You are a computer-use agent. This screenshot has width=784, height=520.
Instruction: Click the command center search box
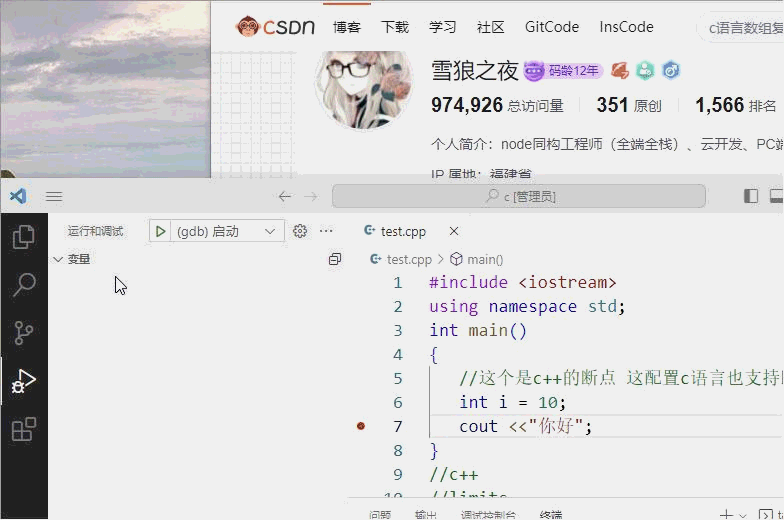tap(519, 196)
